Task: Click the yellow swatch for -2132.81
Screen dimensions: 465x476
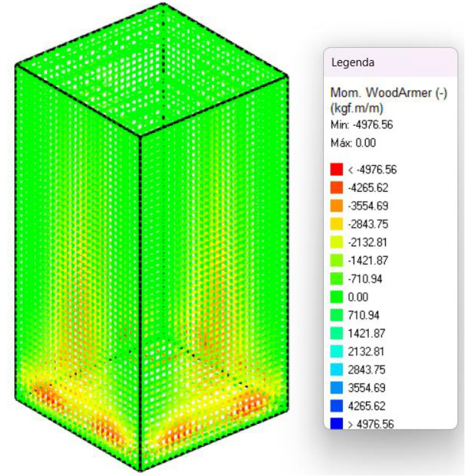Action: click(x=337, y=242)
